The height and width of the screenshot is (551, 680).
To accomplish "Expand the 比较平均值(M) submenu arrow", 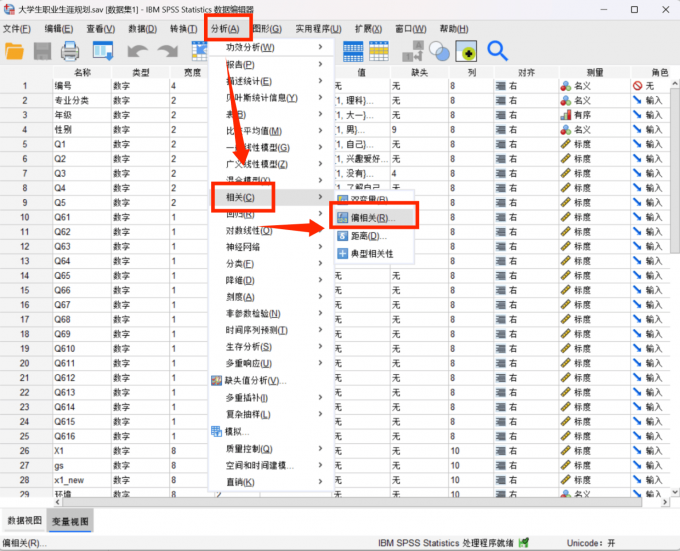I will (320, 130).
